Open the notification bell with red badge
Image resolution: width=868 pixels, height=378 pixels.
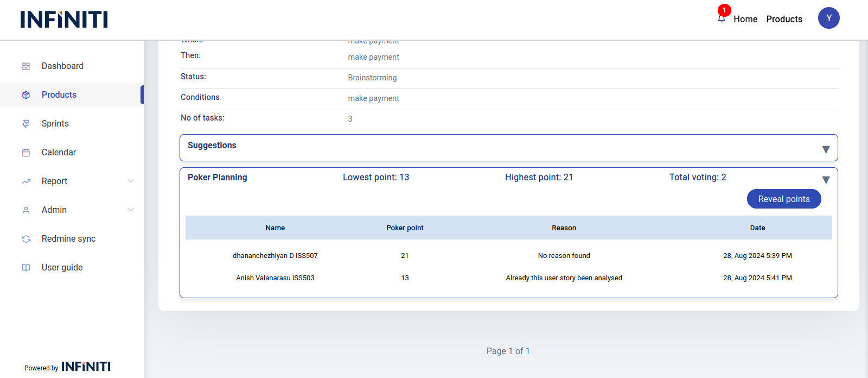click(722, 18)
